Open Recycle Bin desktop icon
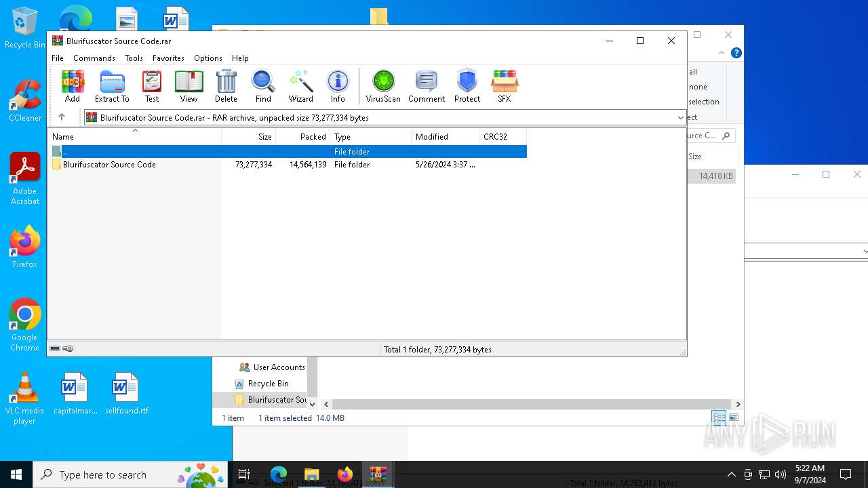 [24, 28]
